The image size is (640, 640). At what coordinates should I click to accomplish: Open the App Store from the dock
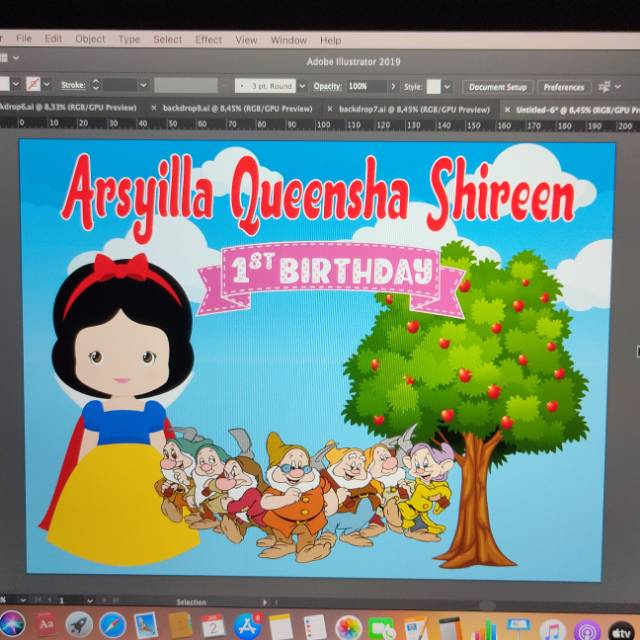[247, 626]
